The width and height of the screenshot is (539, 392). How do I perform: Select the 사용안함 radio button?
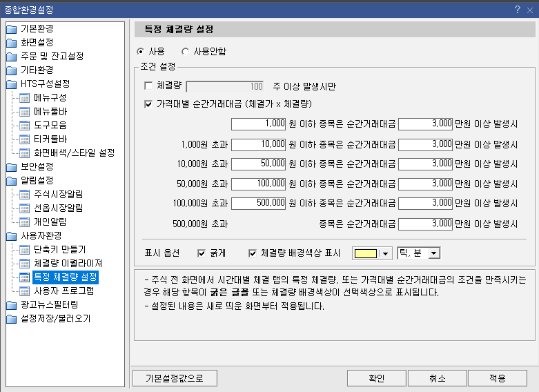(185, 52)
